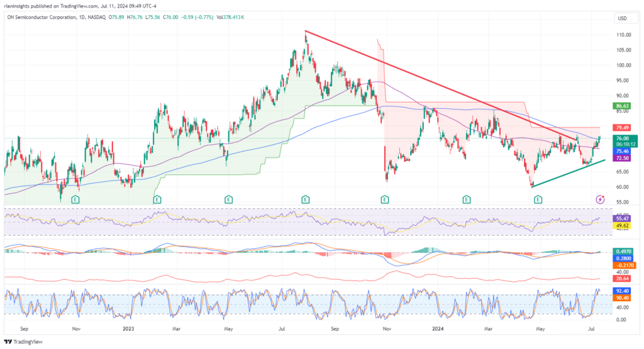The width and height of the screenshot is (644, 349).
Task: Open earnings E marker between 2023 and Mar
Action: coord(157,199)
